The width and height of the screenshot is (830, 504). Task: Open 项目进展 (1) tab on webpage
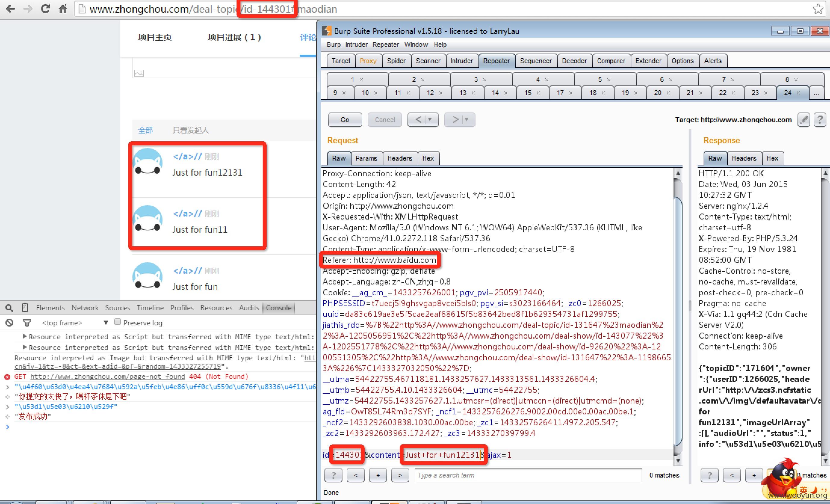pyautogui.click(x=234, y=37)
